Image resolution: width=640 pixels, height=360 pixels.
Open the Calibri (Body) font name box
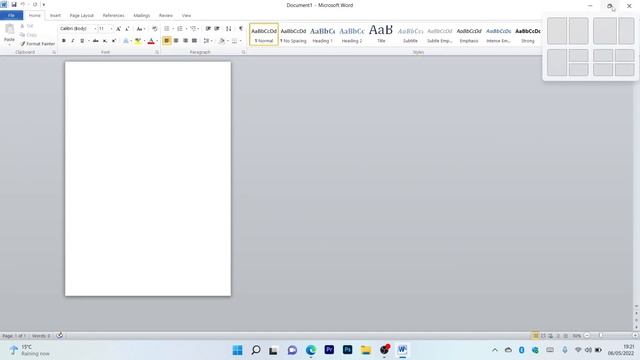78,29
